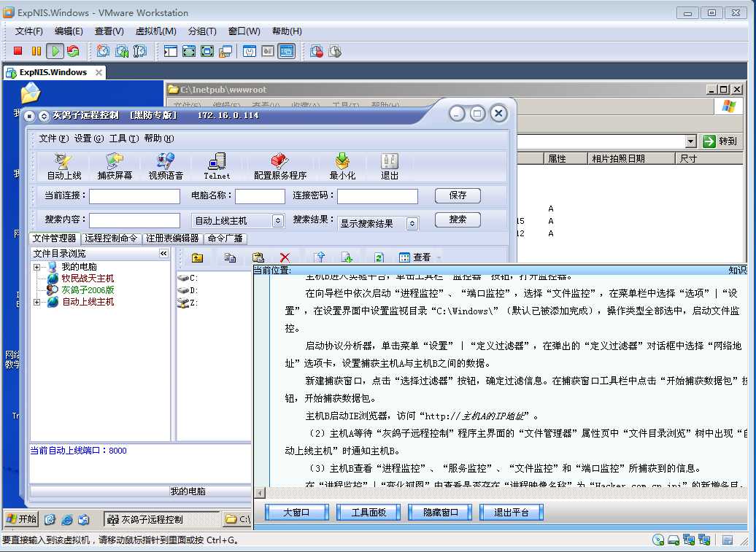
Task: Expand the 自动上线主机 tree node
Action: [36, 302]
